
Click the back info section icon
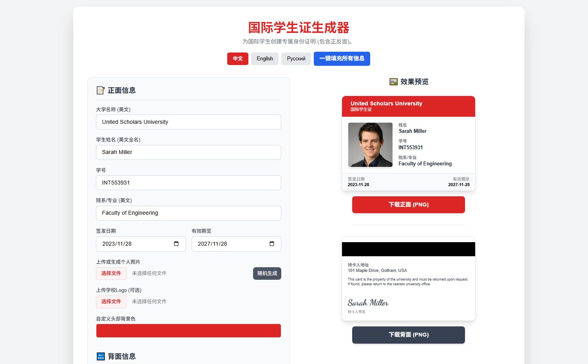[x=101, y=356]
